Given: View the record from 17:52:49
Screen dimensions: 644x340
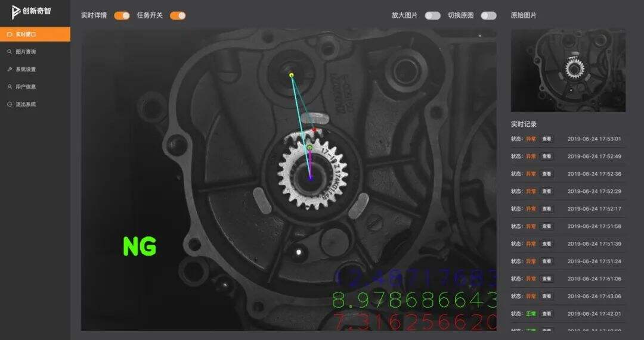Looking at the screenshot, I should (x=547, y=156).
